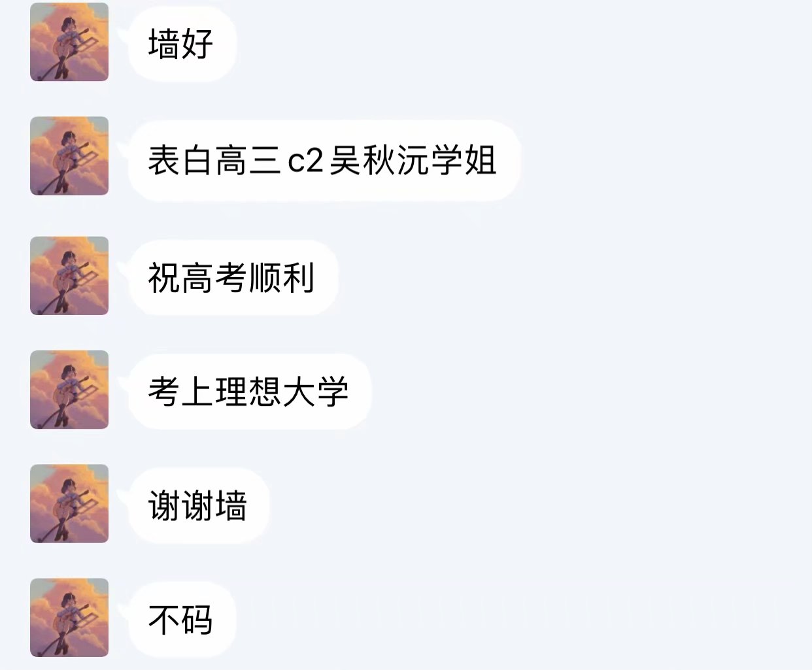The height and width of the screenshot is (670, 812).
Task: Click the word 学姐 in the long message
Action: tap(464, 160)
